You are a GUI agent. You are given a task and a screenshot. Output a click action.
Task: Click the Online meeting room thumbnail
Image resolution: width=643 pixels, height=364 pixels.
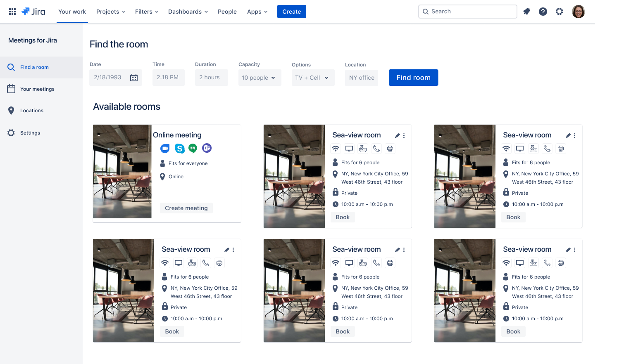coord(122,171)
